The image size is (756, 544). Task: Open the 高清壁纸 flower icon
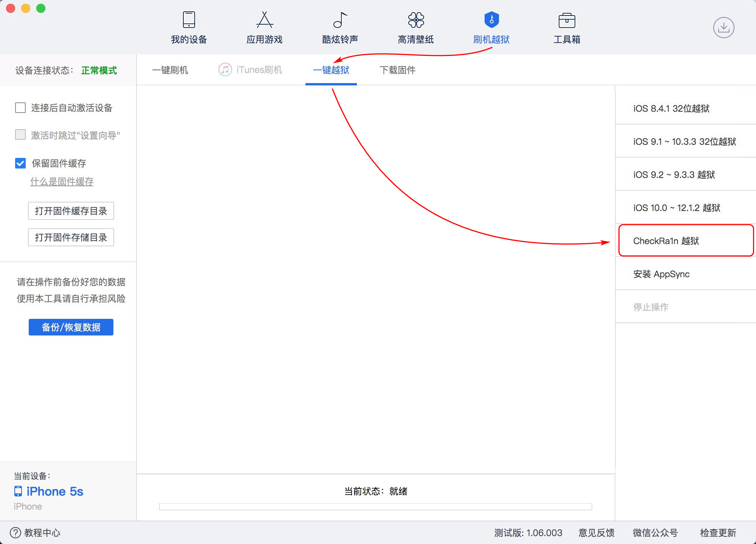(416, 20)
